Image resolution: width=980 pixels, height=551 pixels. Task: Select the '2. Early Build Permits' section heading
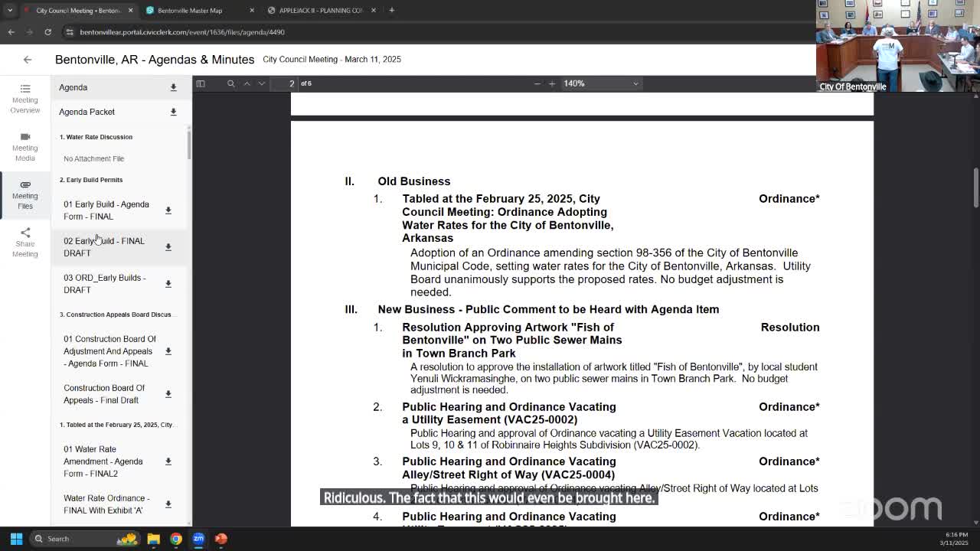pyautogui.click(x=91, y=180)
